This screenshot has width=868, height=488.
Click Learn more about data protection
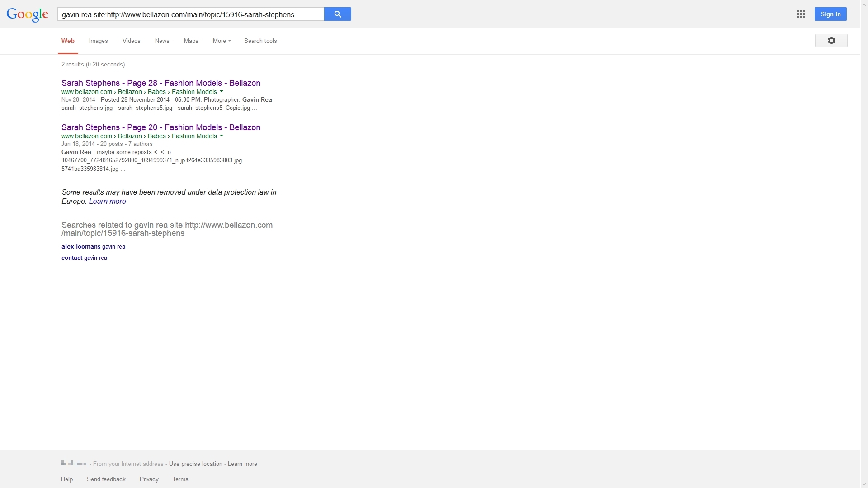[x=107, y=202]
